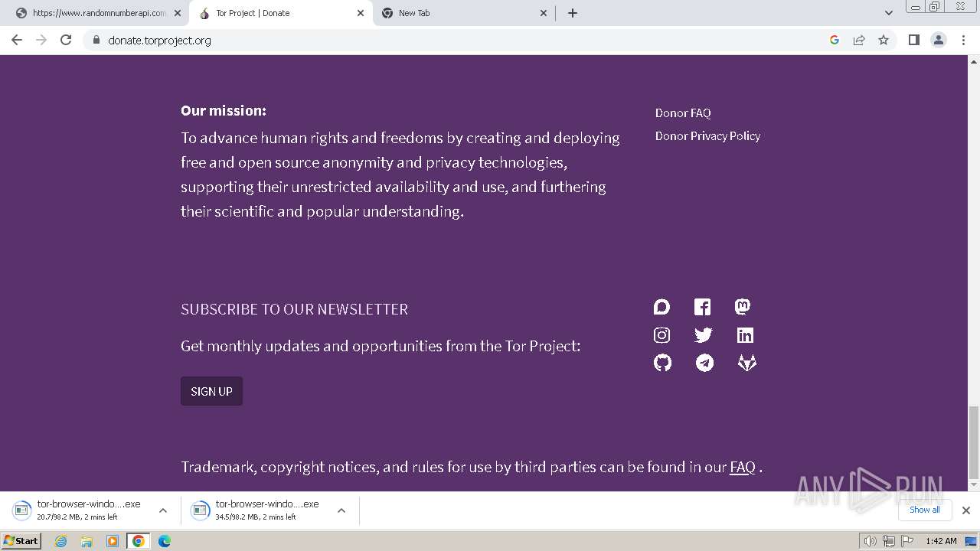Open Internet Explorer from taskbar

[60, 541]
